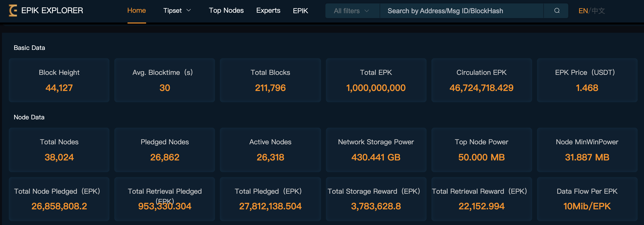
Task: Click the Circulation EPK value
Action: 481,88
